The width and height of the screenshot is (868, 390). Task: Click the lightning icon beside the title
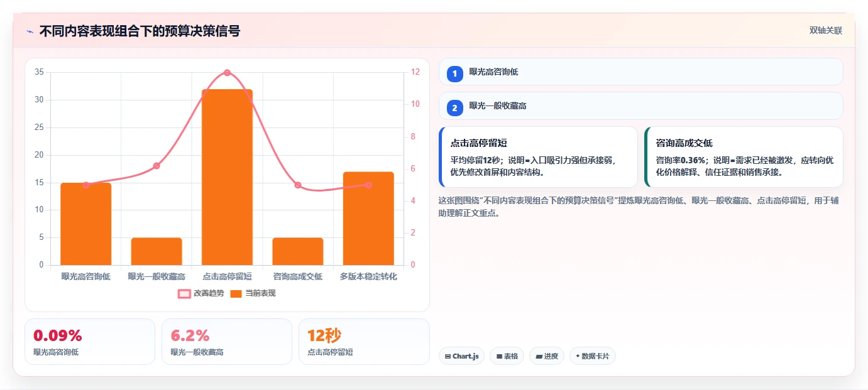[30, 31]
